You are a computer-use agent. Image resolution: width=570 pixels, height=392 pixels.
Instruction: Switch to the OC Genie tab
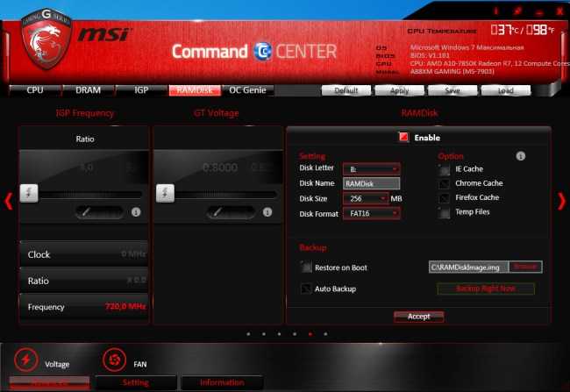coord(247,90)
